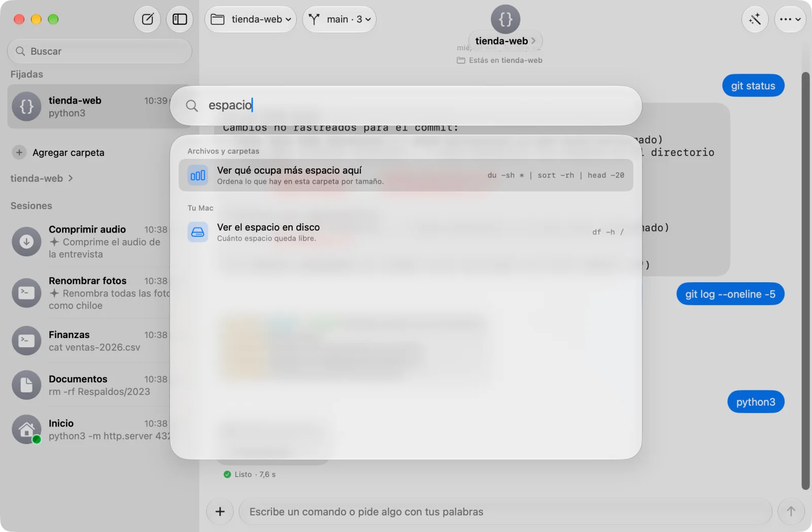Viewport: 812px width, 532px height.
Task: Open the more options ellipsis menu
Action: tap(790, 19)
